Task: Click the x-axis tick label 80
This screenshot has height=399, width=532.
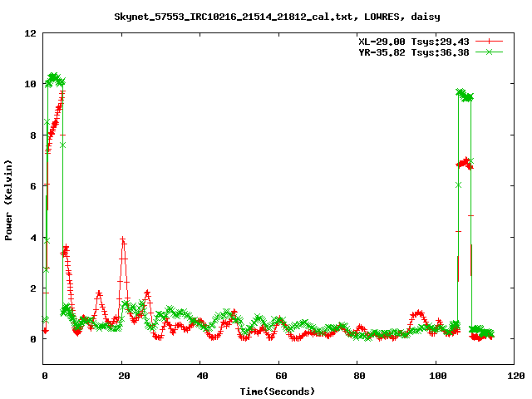Action: (359, 376)
